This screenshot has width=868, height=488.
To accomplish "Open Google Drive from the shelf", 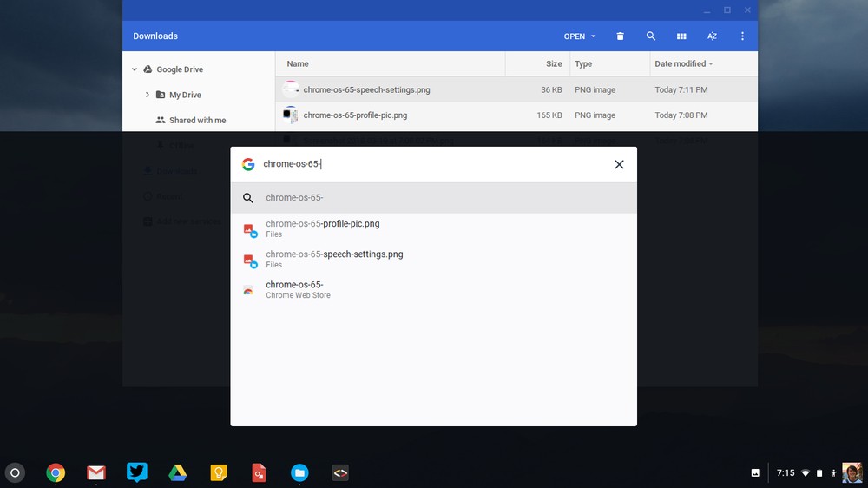I will 178,472.
